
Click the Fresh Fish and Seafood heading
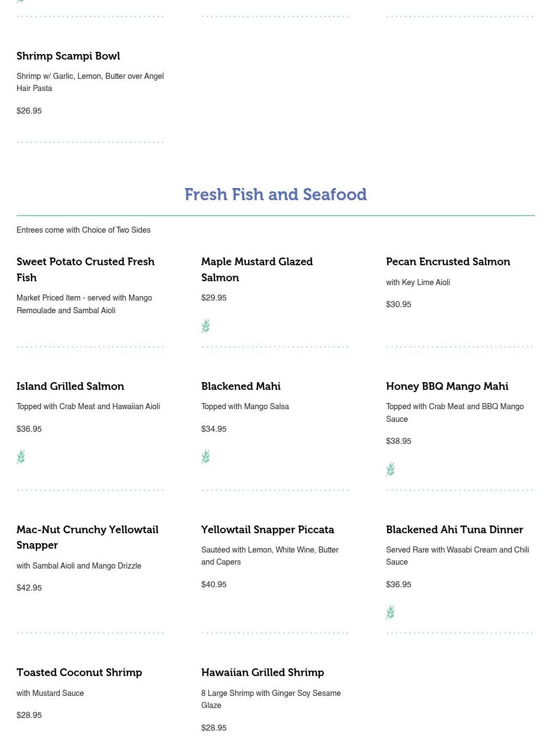pos(275,195)
